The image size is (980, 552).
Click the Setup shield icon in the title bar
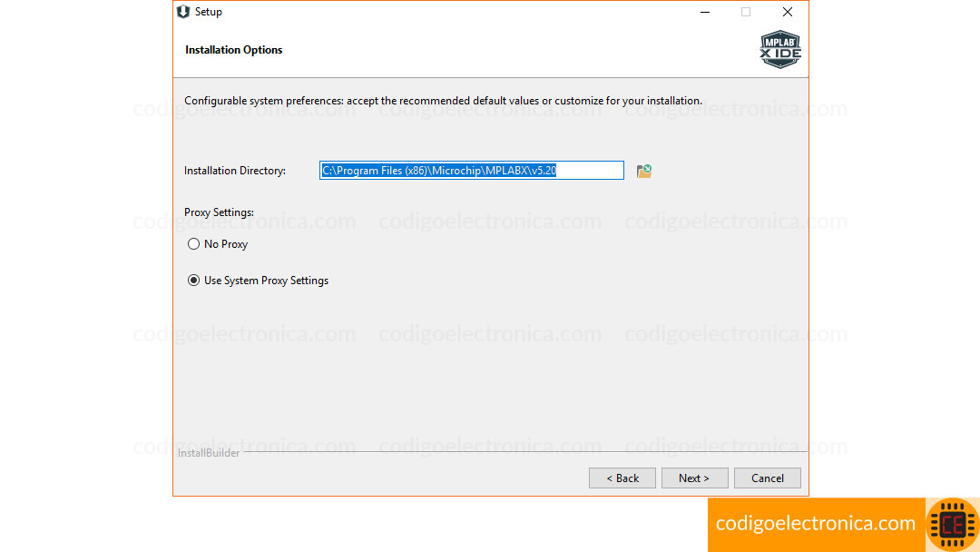tap(183, 12)
